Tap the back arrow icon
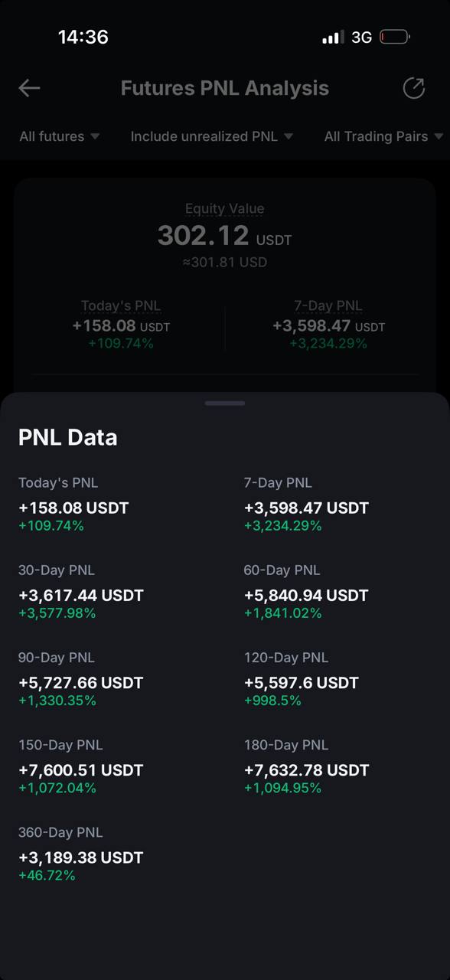 (x=29, y=88)
